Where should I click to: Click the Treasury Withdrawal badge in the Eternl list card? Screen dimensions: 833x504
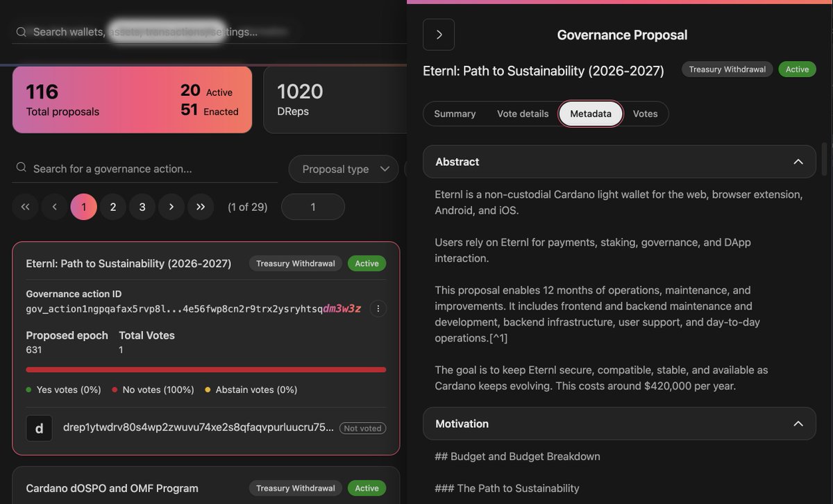coord(295,264)
